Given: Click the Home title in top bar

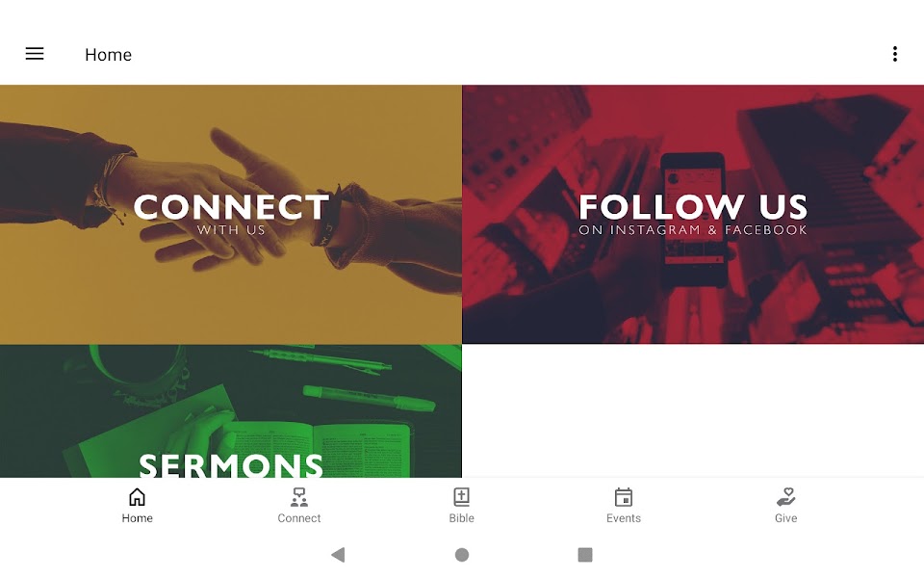Looking at the screenshot, I should pyautogui.click(x=109, y=54).
